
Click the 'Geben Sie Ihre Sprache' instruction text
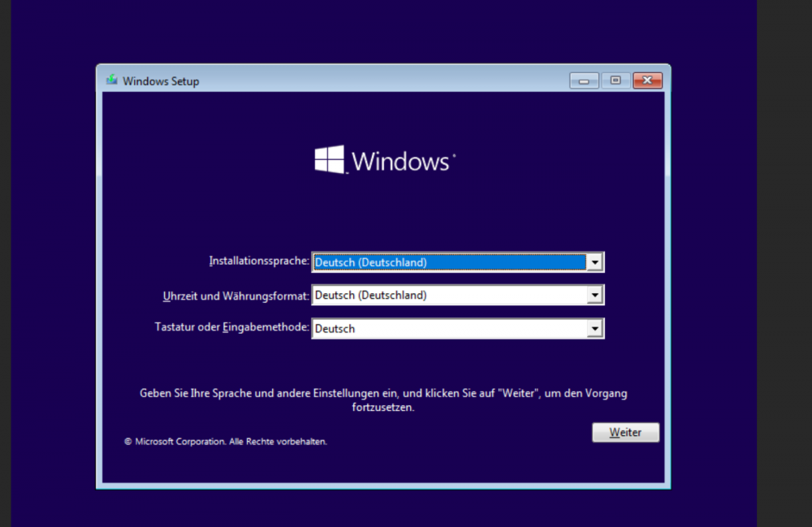coord(383,400)
